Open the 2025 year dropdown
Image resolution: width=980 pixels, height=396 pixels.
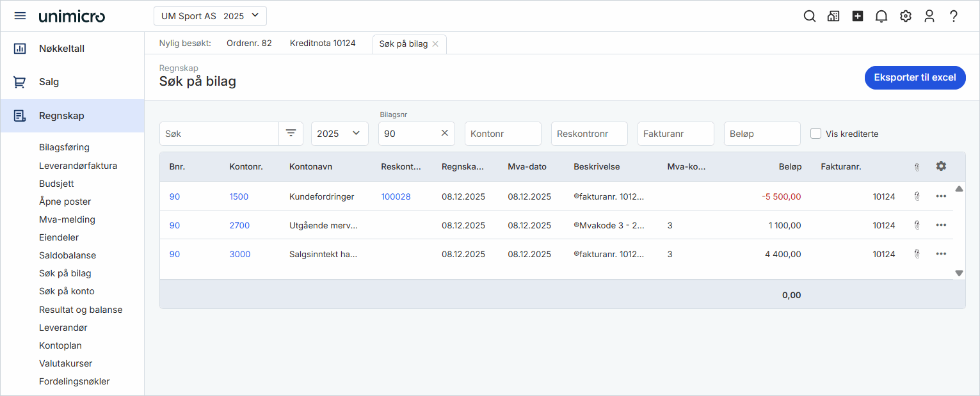(x=339, y=134)
